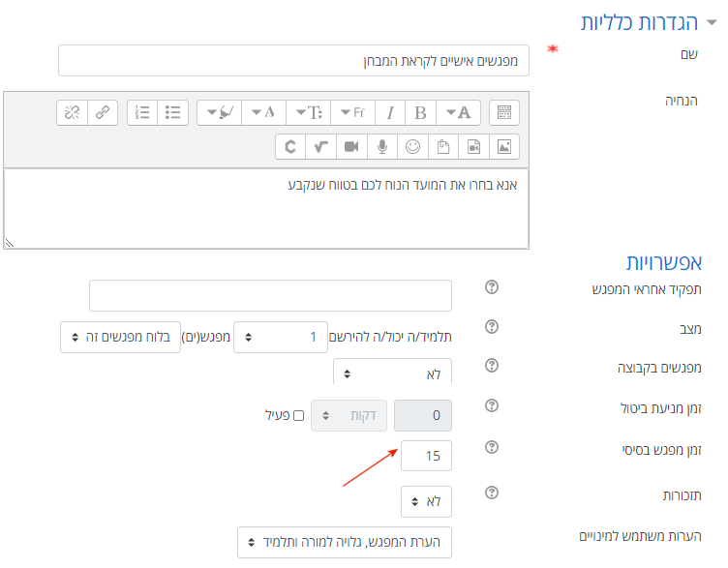Screen dimensions: 728x568
Task: Collapse the הגדרות כלליות section
Action: point(712,22)
